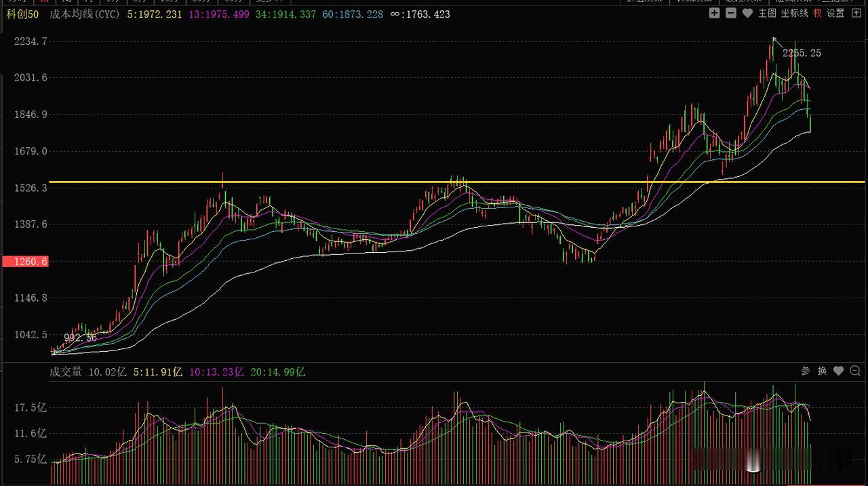Screen dimensions: 868x486
Task: Select the red highlighted period tab at top
Action: click(44, 2)
